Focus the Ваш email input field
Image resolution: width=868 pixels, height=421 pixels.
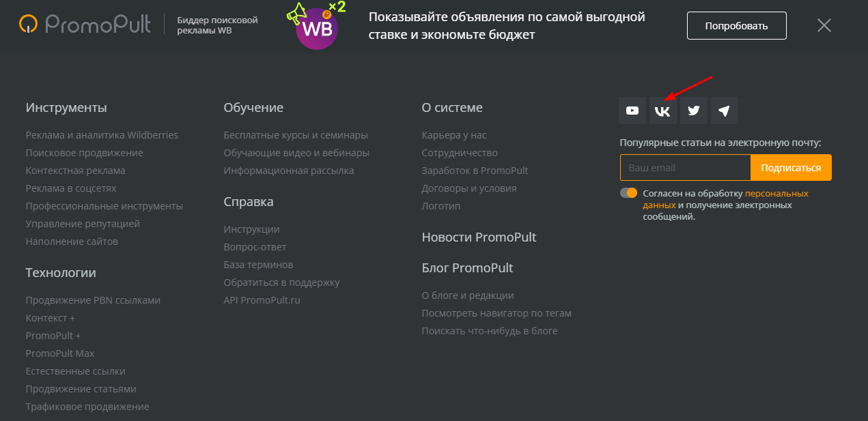(685, 167)
